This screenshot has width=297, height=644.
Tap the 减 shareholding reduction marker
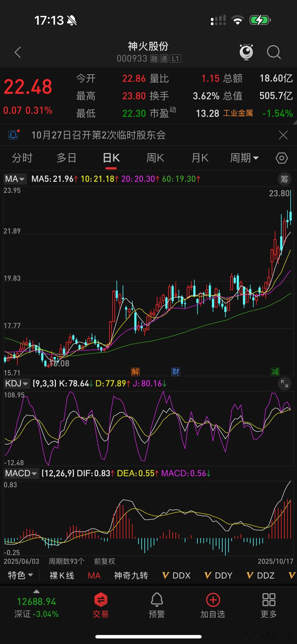pyautogui.click(x=275, y=372)
